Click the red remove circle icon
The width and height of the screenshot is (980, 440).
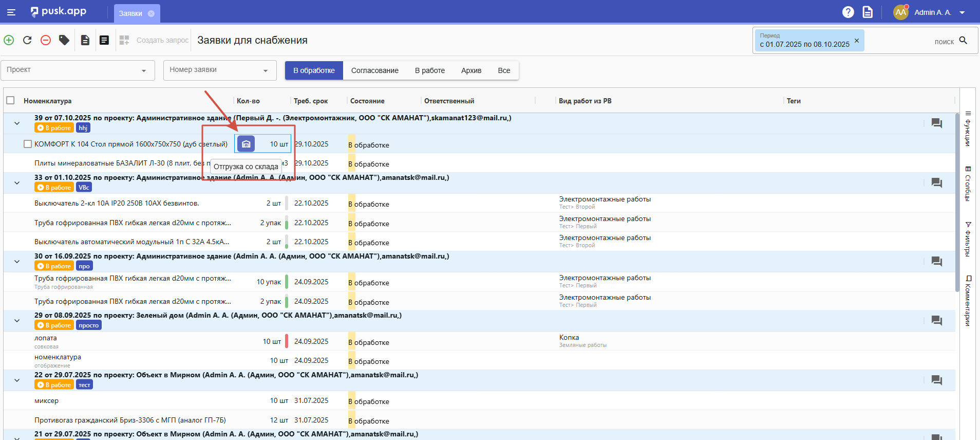[x=46, y=40]
